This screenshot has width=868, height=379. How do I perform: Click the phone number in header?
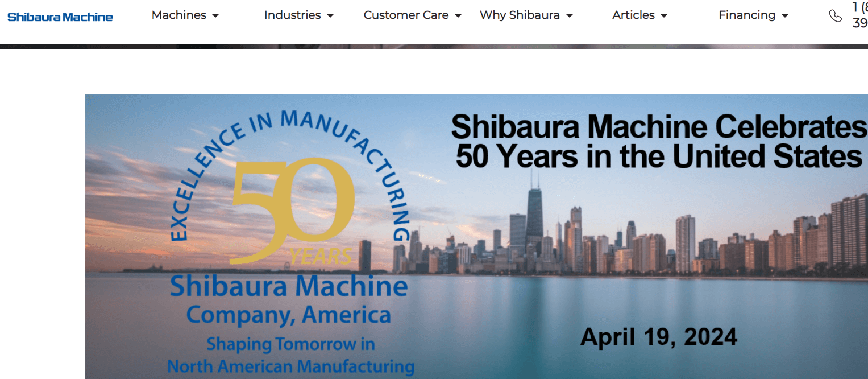859,15
